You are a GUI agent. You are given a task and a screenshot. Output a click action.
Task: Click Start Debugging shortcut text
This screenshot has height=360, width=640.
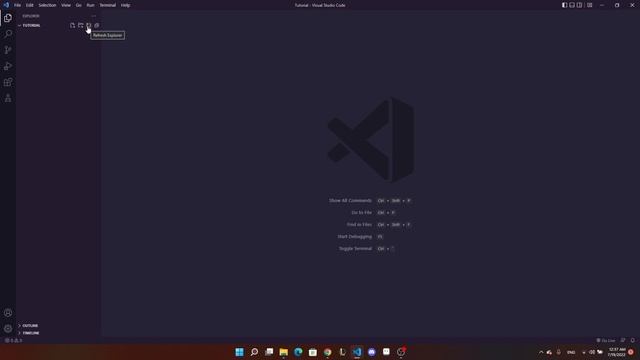coord(355,237)
